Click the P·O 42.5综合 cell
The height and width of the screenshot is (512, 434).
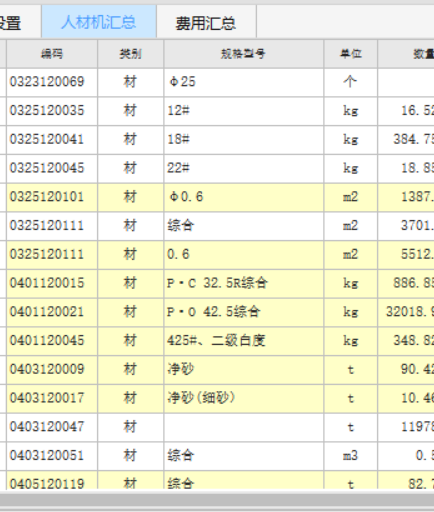tap(243, 312)
